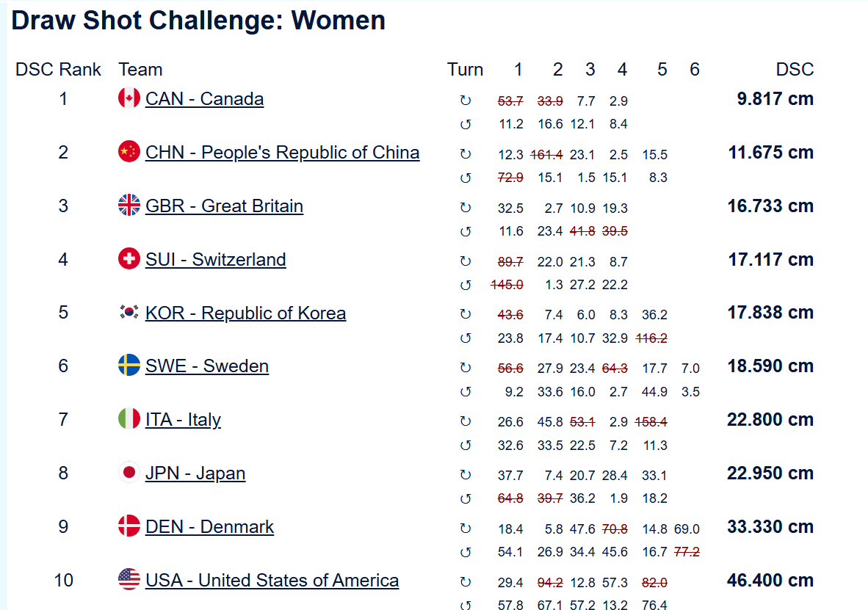868x610 pixels.
Task: Click the USA flag icon
Action: (x=129, y=580)
